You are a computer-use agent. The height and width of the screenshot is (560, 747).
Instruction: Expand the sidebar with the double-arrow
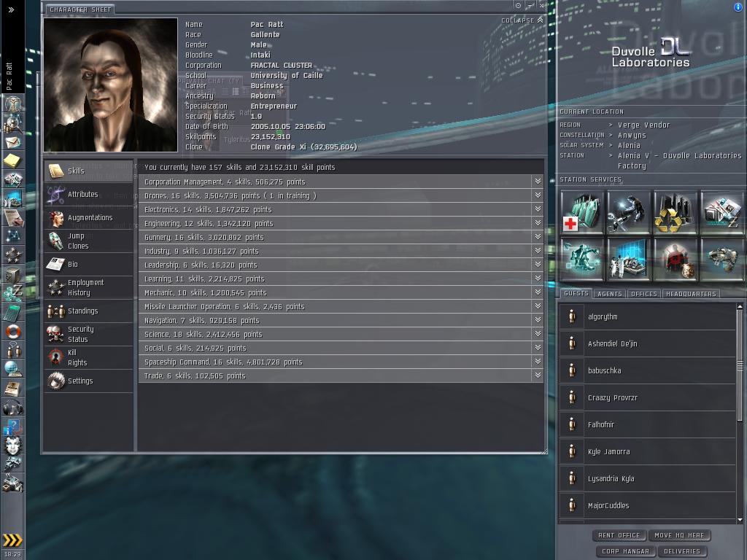(11, 9)
